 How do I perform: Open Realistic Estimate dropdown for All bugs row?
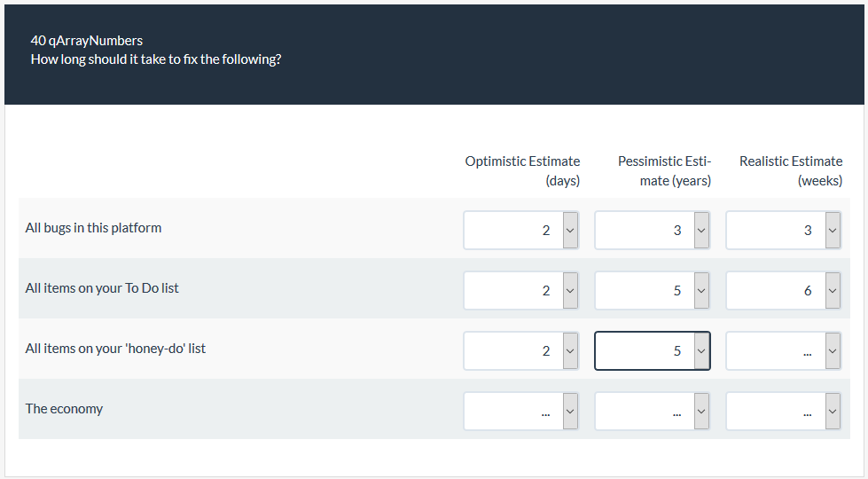783,230
